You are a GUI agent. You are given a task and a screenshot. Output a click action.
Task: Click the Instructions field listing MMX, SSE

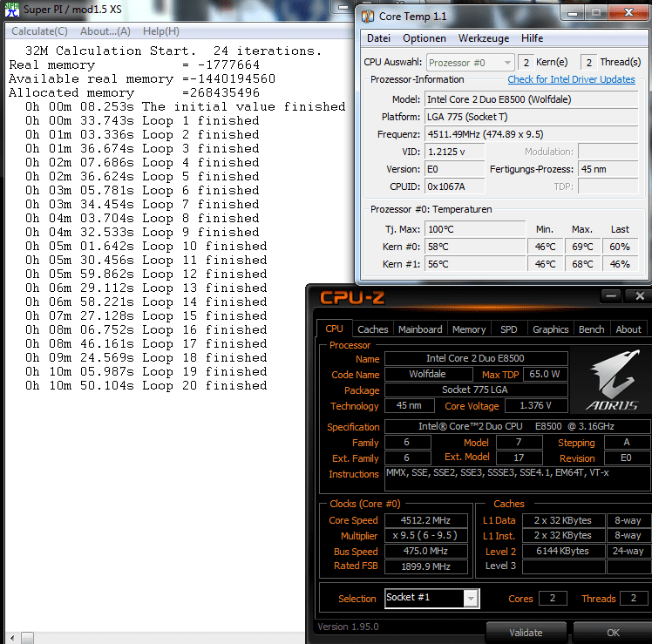(x=517, y=479)
